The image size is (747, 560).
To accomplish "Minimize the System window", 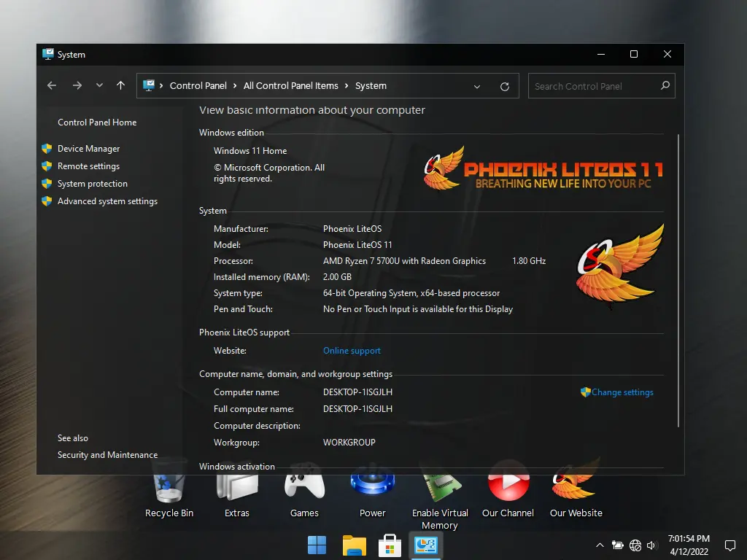I will point(601,54).
